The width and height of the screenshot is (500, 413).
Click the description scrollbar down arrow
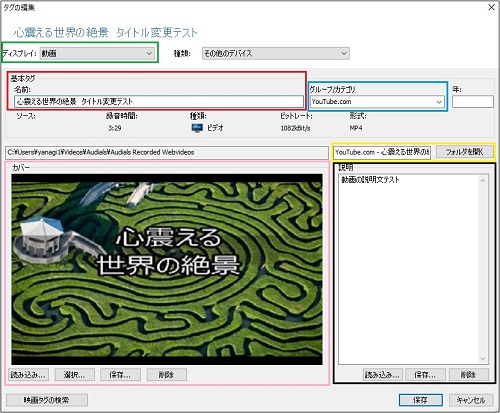[x=483, y=359]
